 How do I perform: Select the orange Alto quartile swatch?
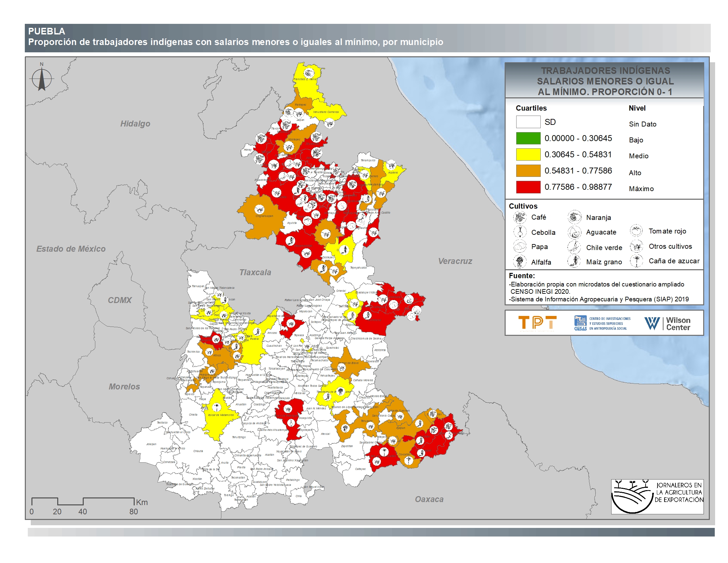click(528, 171)
